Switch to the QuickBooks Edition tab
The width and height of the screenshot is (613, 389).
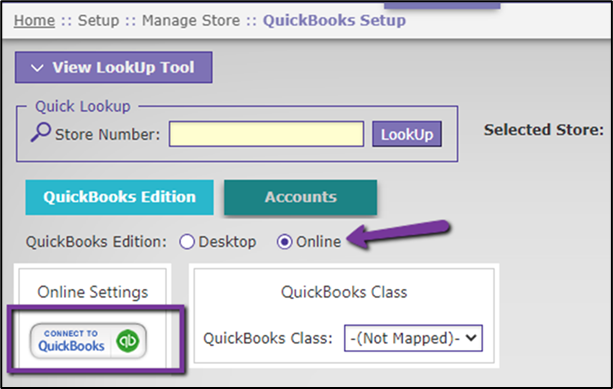[120, 197]
